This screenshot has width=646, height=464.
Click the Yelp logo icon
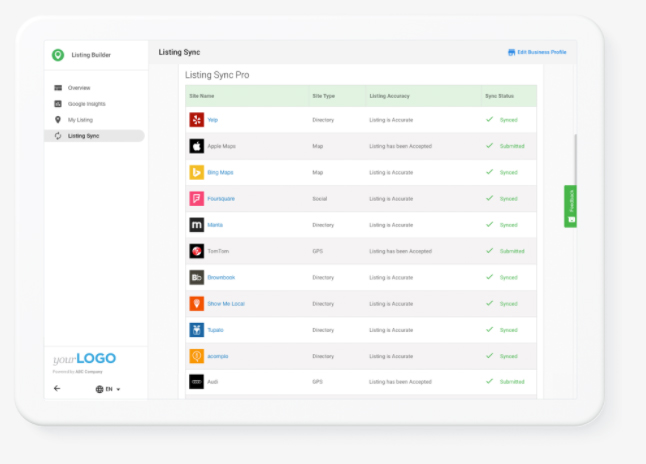pyautogui.click(x=197, y=120)
